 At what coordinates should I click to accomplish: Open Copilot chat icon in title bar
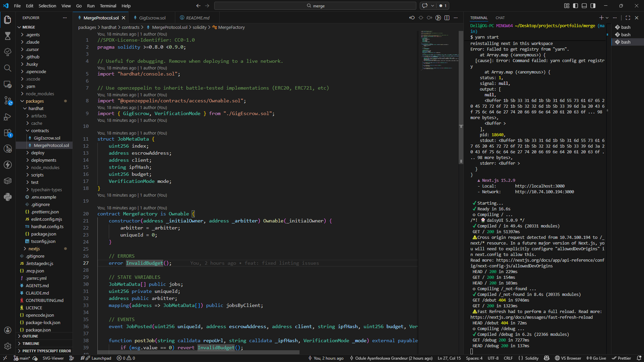pyautogui.click(x=425, y=5)
